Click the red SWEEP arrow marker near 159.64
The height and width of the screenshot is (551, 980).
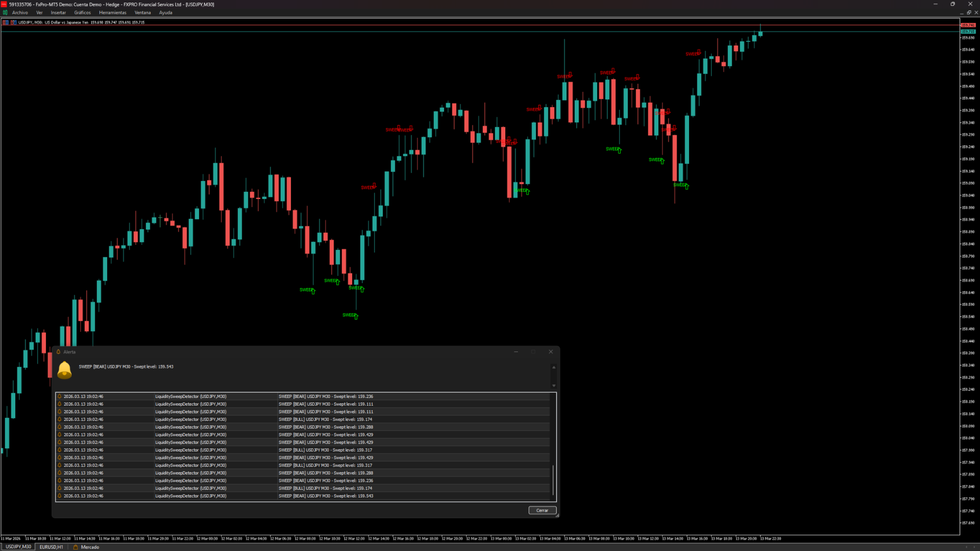(699, 53)
